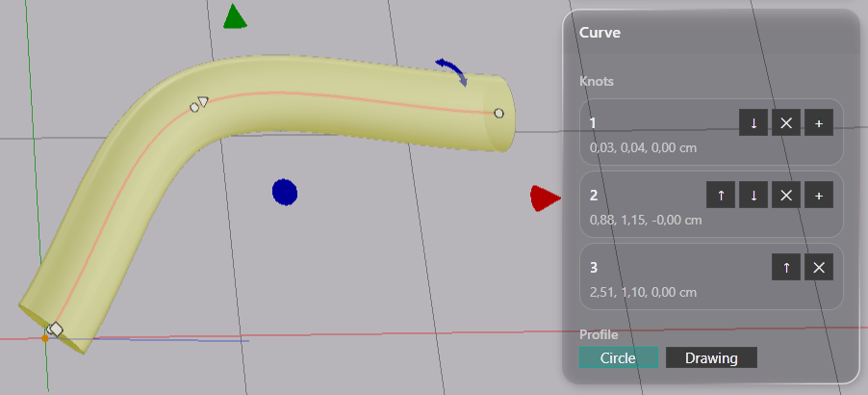
Task: Grab the green Y-axis gizmo arrow
Action: 235,16
